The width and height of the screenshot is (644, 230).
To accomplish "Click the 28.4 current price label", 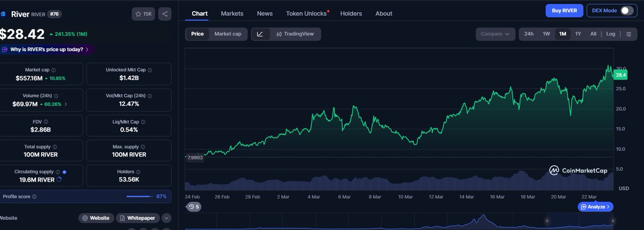I will pos(621,75).
